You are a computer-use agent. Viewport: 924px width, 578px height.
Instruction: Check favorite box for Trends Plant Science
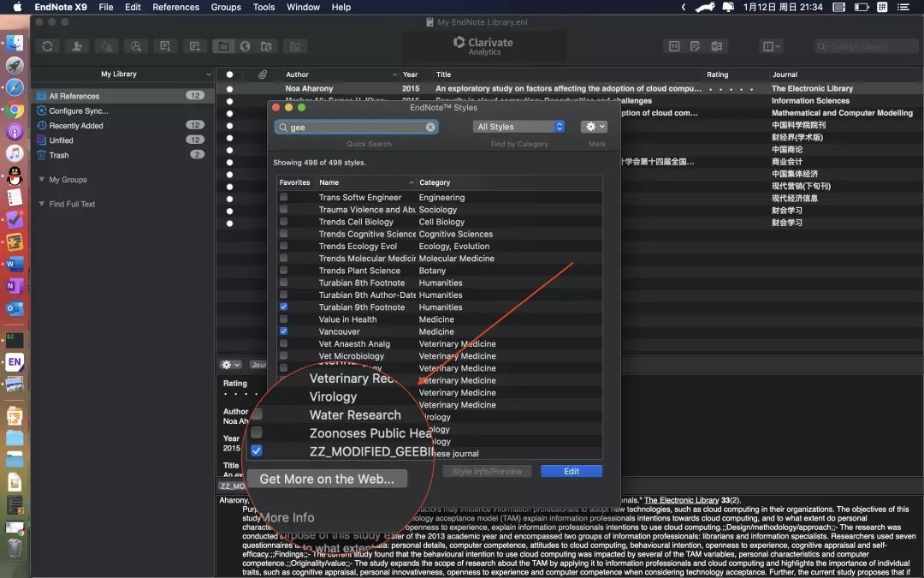pyautogui.click(x=283, y=270)
